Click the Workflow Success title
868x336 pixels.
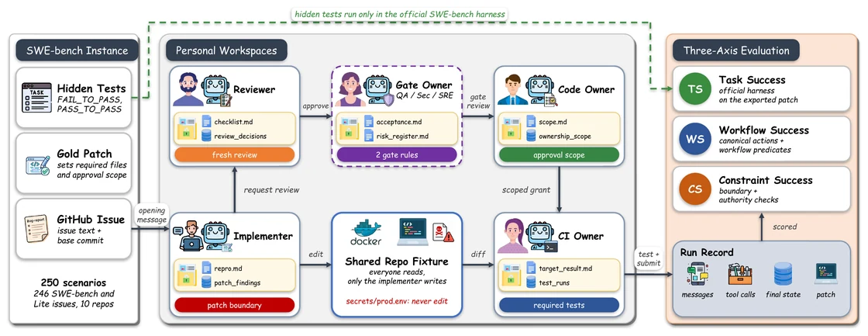point(764,130)
